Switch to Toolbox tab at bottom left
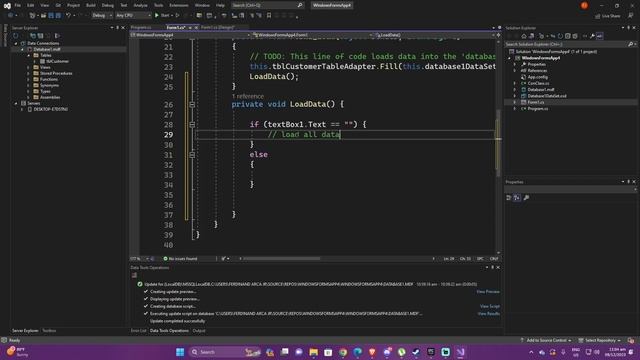The height and width of the screenshot is (360, 640). click(49, 331)
